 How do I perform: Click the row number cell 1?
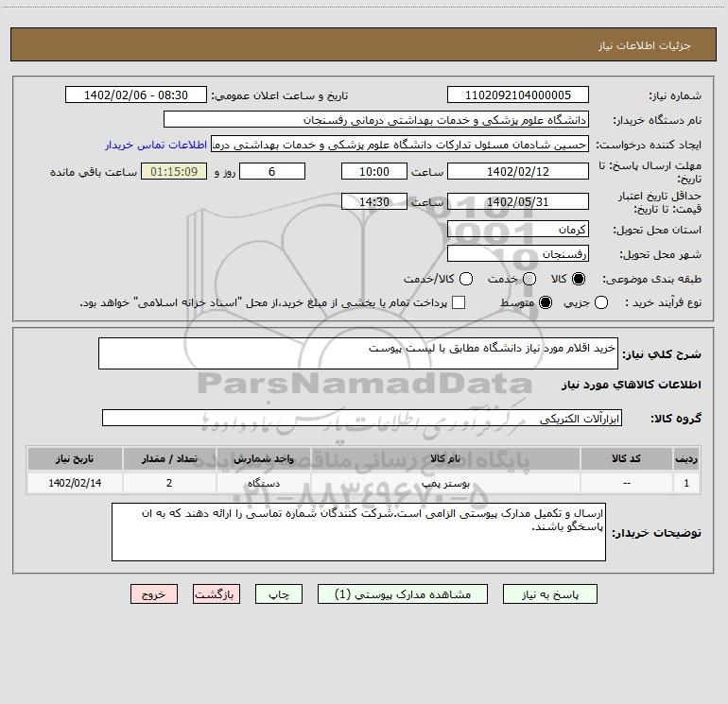[686, 483]
